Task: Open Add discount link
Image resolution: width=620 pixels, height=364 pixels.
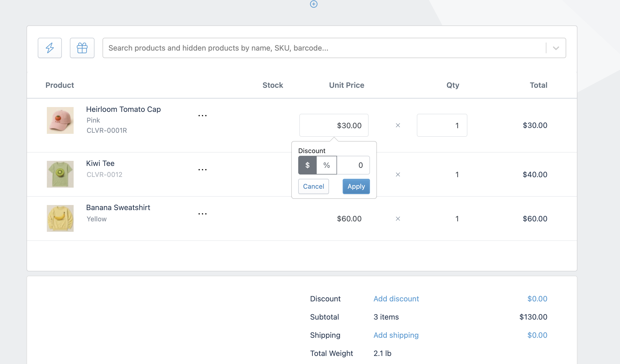Action: [x=396, y=299]
